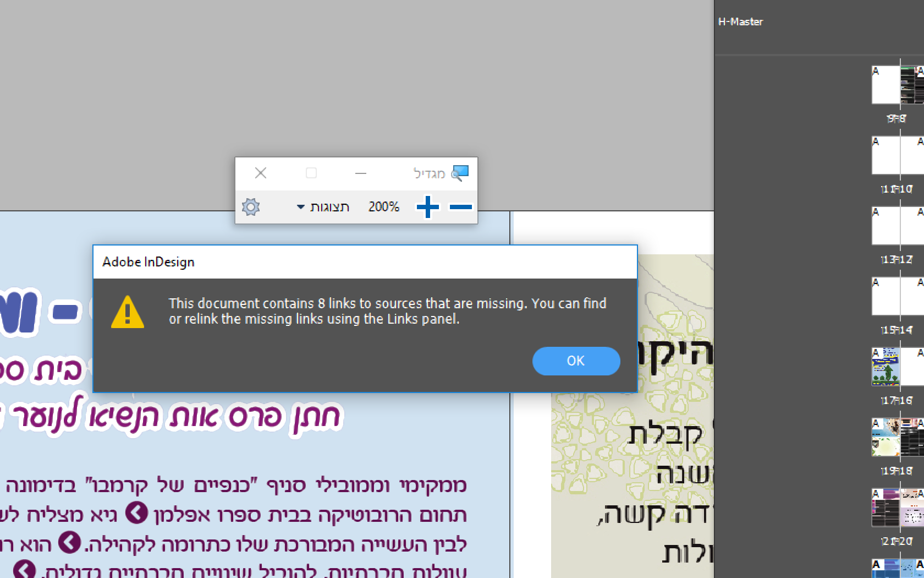Screen dimensions: 924x578
Task: Select the left page thumbnail of spread 15-14
Action: click(886, 296)
